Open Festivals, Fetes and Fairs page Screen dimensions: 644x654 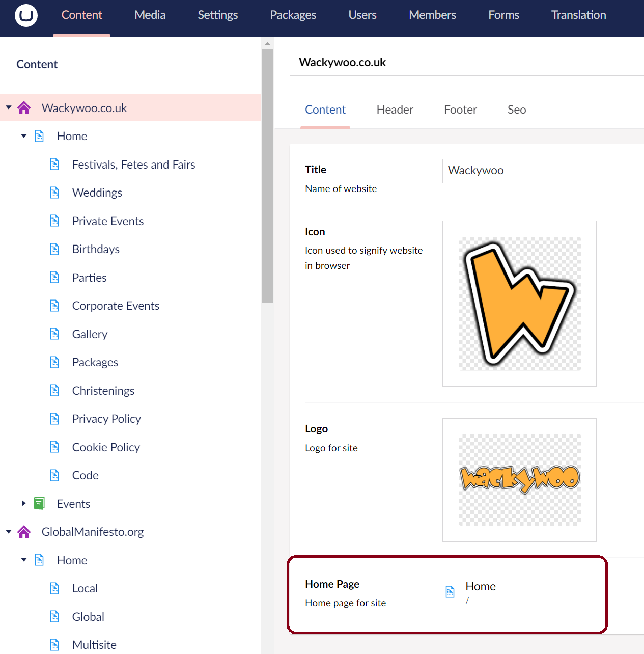[134, 165]
